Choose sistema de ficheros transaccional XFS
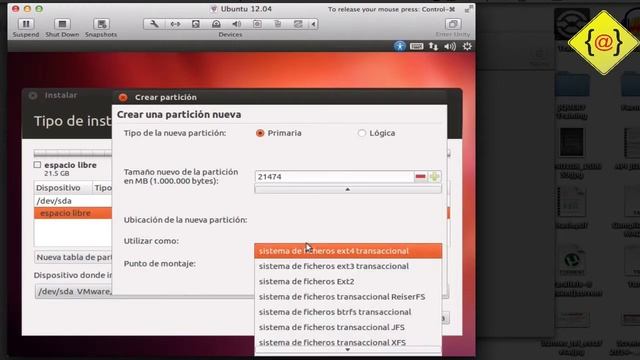This screenshot has width=640, height=360. 348,342
